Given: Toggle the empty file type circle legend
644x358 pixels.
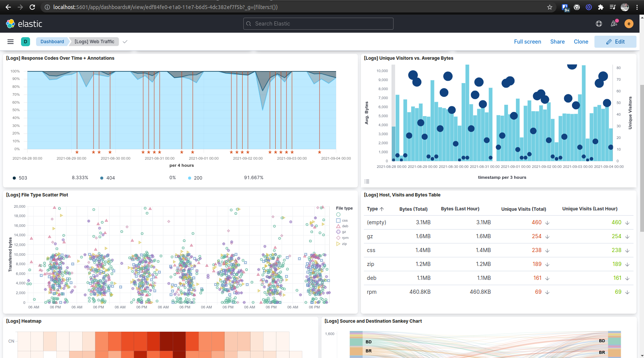Looking at the screenshot, I should click(x=338, y=214).
